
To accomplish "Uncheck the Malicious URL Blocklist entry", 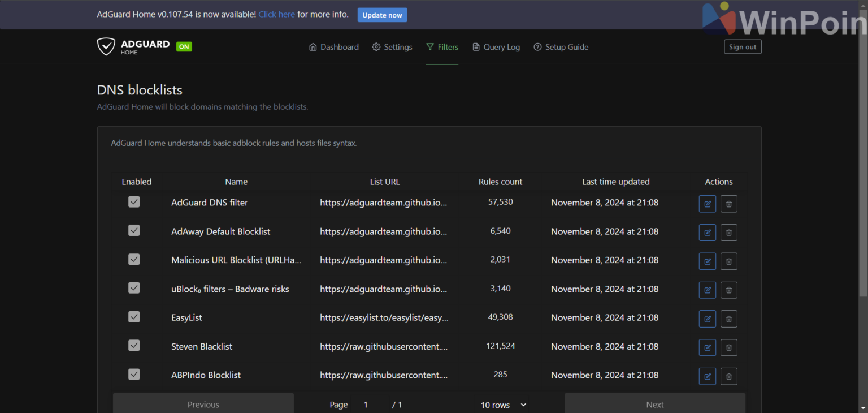I will point(134,259).
